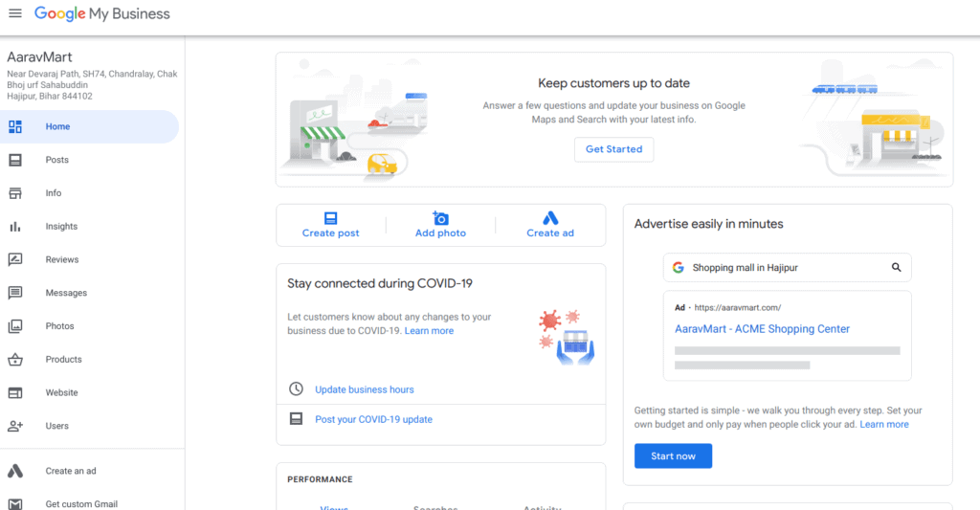This screenshot has height=510, width=980.
Task: Click the Posts sidebar icon
Action: 15,160
